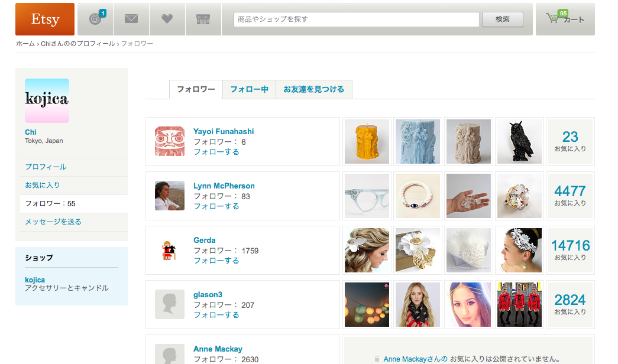The height and width of the screenshot is (364, 618).
Task: Open the white feather hat thumbnail
Action: (468, 250)
